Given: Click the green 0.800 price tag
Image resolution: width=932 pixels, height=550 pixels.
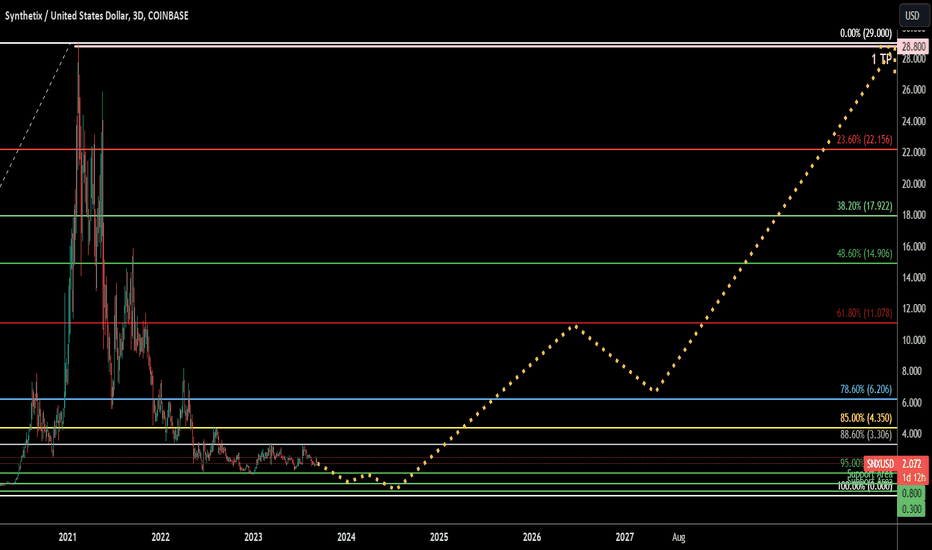Looking at the screenshot, I should 911,494.
